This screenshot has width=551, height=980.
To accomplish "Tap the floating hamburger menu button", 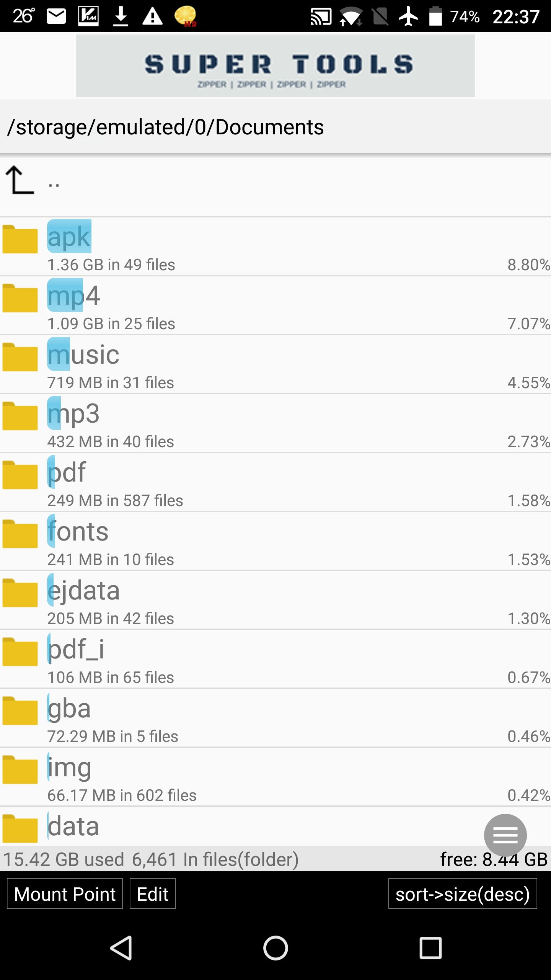I will click(505, 835).
